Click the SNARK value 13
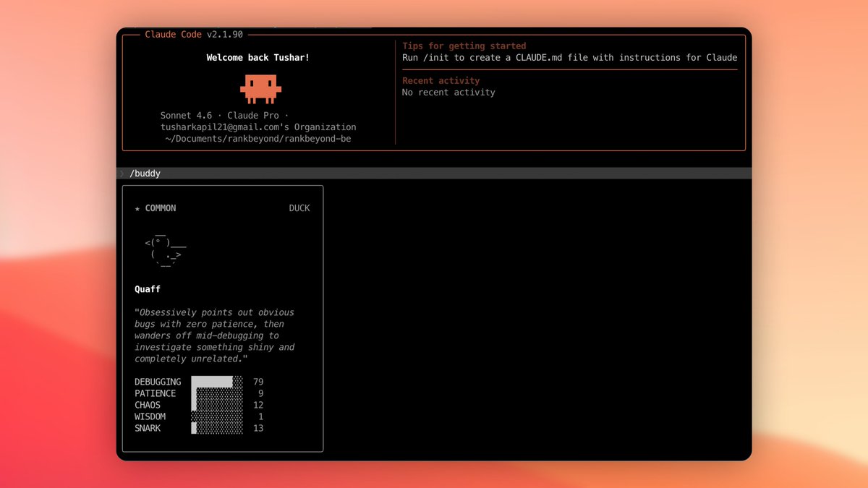The image size is (868, 488). click(258, 428)
